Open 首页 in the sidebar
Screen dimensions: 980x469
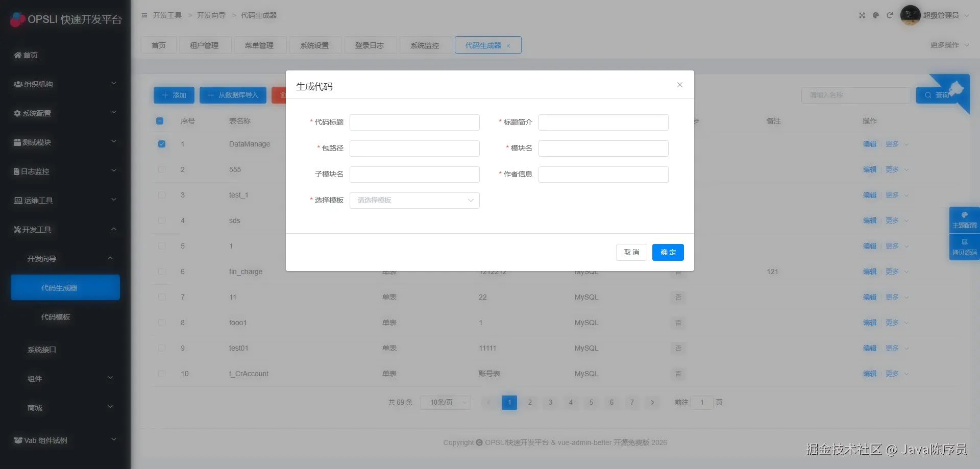(x=65, y=55)
